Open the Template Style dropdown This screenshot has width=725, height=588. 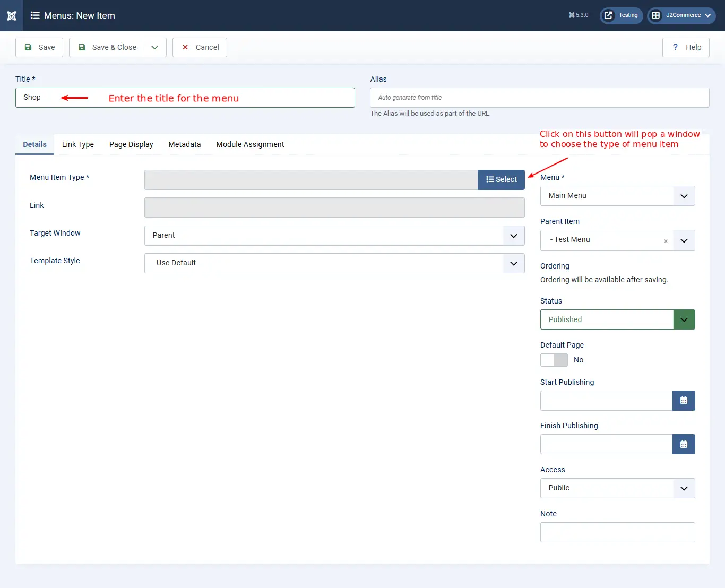[334, 263]
